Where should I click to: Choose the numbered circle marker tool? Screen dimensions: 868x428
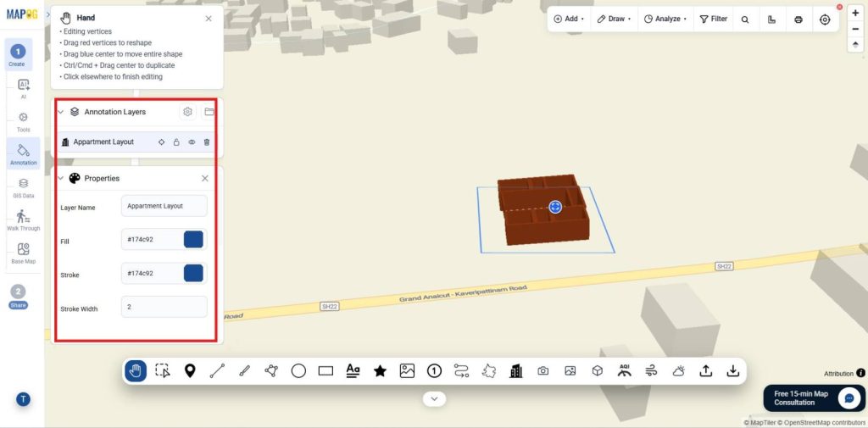pos(434,371)
